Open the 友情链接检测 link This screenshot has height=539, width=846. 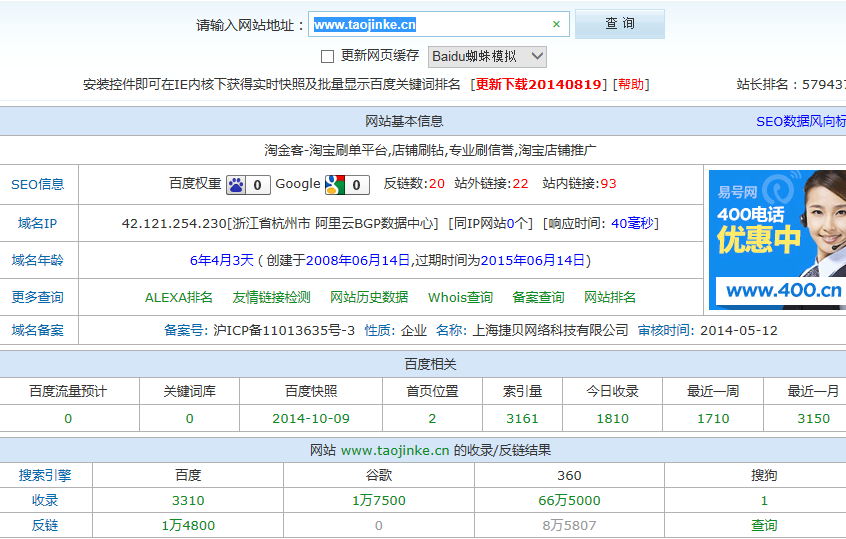coord(271,297)
